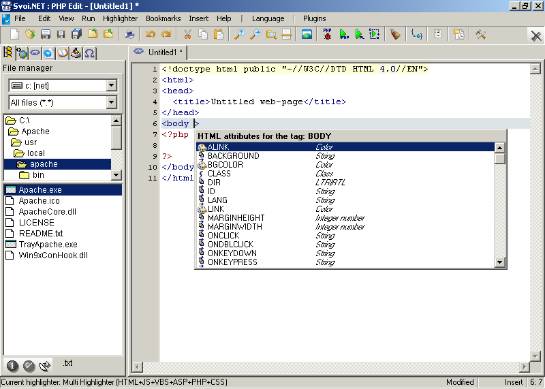Click autocomplete list scroll down arrow
This screenshot has width=545, height=389.
click(499, 262)
